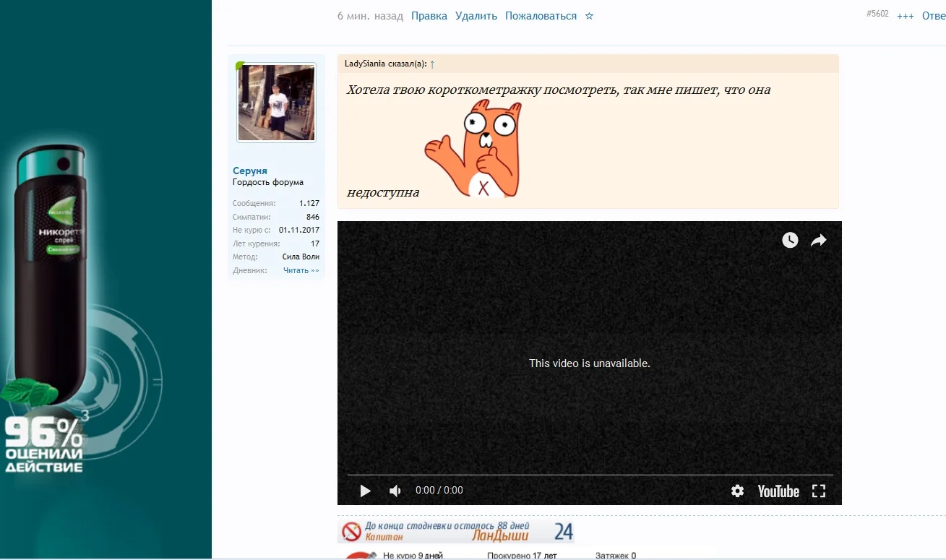Open Серуня's avatar picture

tap(276, 103)
